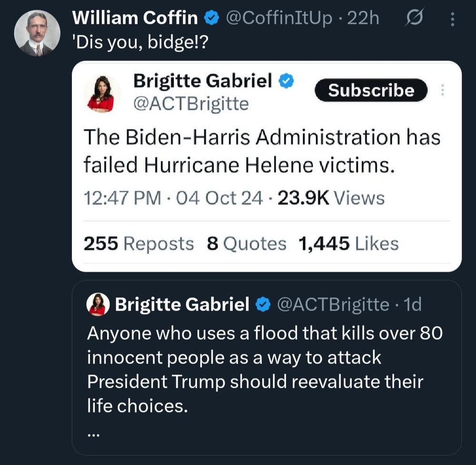The width and height of the screenshot is (476, 465).
Task: Click verified badge beside Brigitte Gabriel's card name
Action: (x=286, y=81)
